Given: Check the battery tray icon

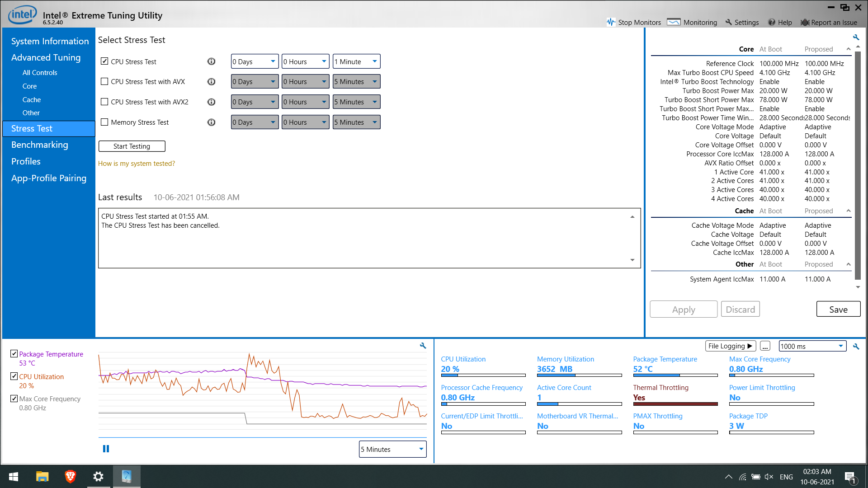Looking at the screenshot, I should [755, 477].
